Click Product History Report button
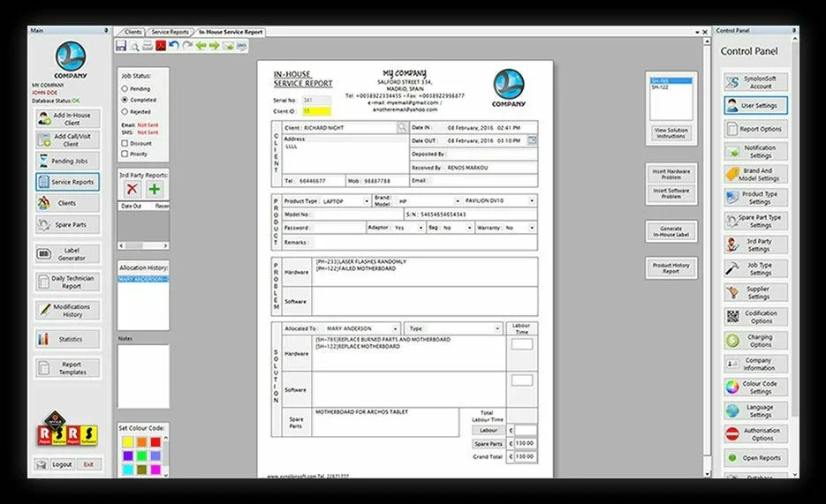The image size is (826, 504). tap(671, 268)
